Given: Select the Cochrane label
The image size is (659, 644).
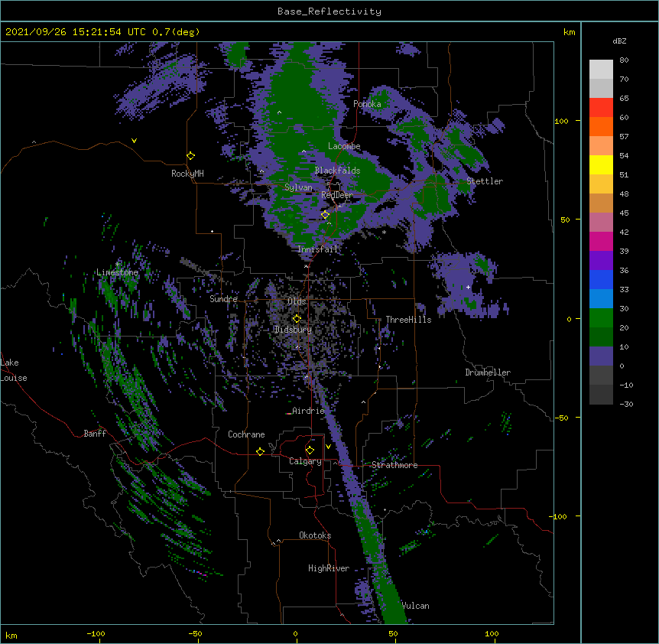Looking at the screenshot, I should pyautogui.click(x=246, y=434).
